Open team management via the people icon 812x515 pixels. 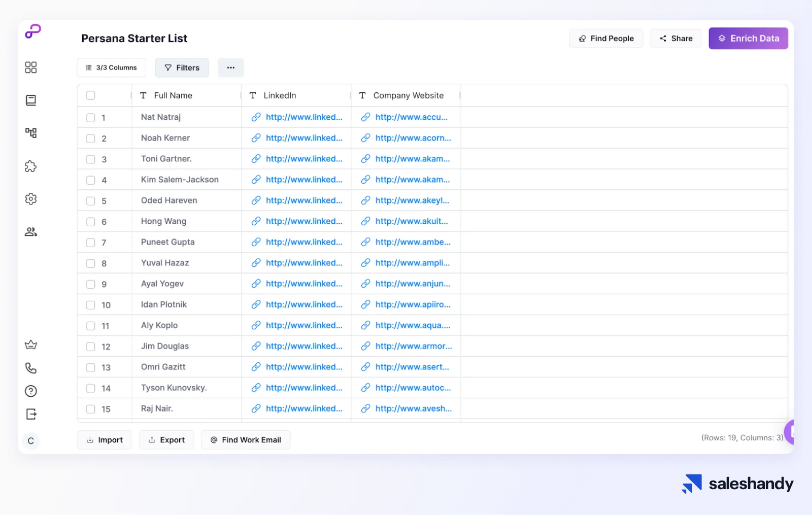[x=30, y=231]
